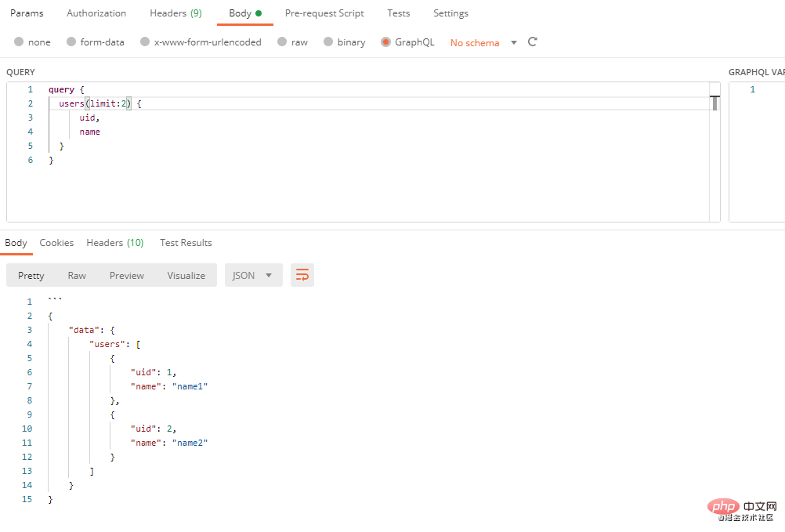The image size is (785, 532).
Task: Click the QUERY section label
Action: [x=20, y=72]
